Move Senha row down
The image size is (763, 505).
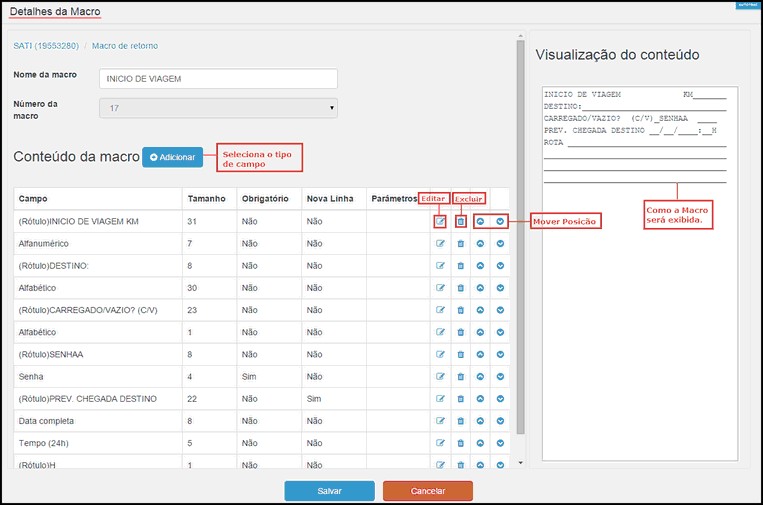tap(500, 377)
